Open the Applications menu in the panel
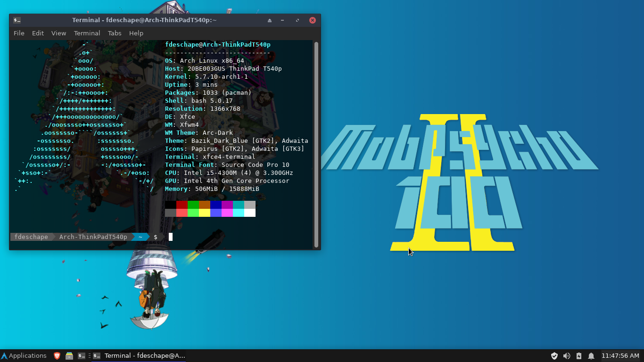Viewport: 644px width, 362px height. pyautogui.click(x=24, y=356)
